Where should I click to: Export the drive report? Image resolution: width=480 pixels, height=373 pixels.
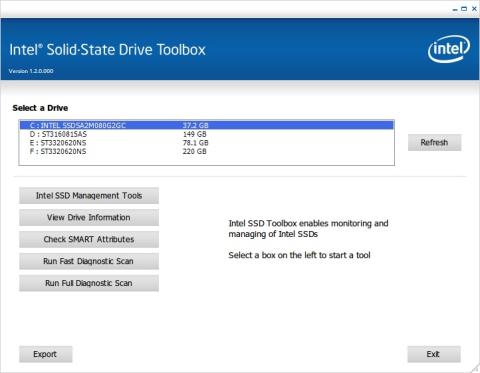[45, 354]
